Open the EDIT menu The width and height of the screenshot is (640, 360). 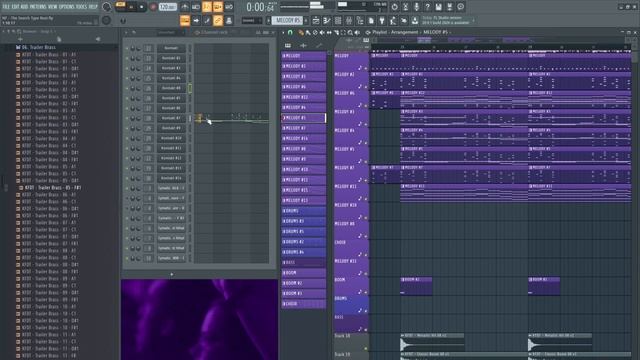[x=16, y=7]
